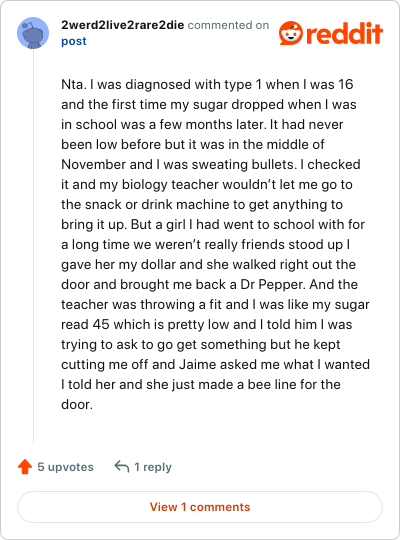Click the curved reply arrow icon
Viewport: 400px width, 540px height.
(x=122, y=467)
